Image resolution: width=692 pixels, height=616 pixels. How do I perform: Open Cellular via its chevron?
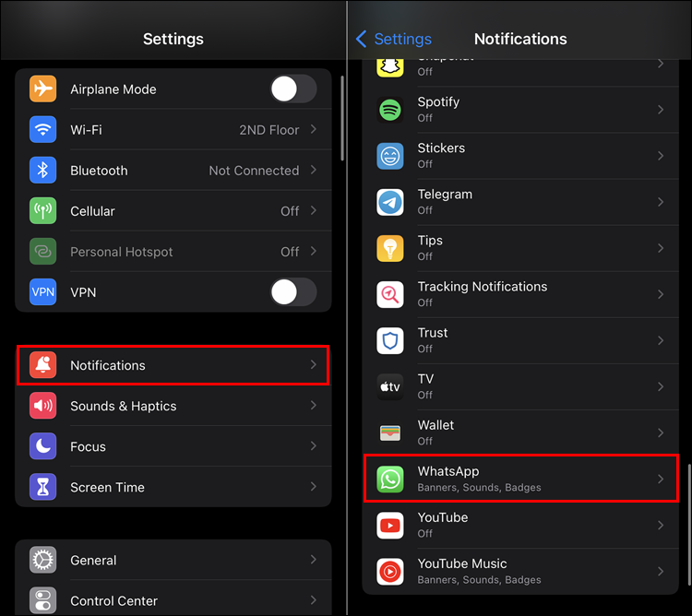[314, 210]
